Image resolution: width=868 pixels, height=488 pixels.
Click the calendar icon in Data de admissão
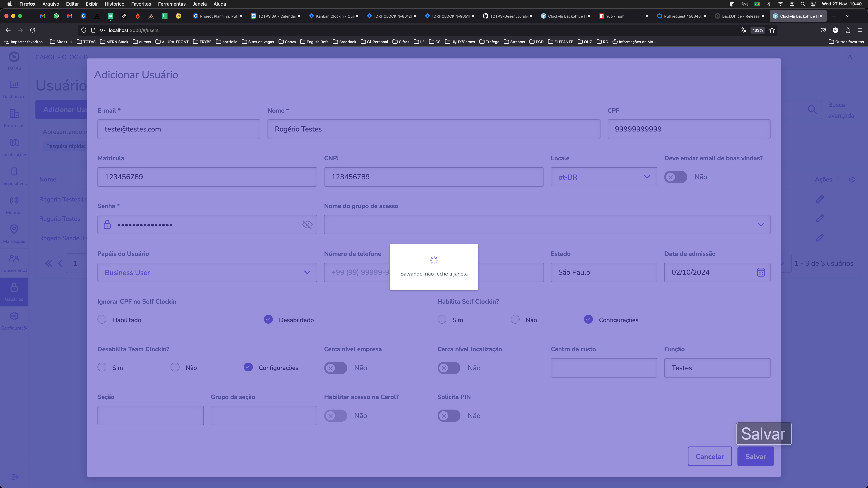point(761,272)
